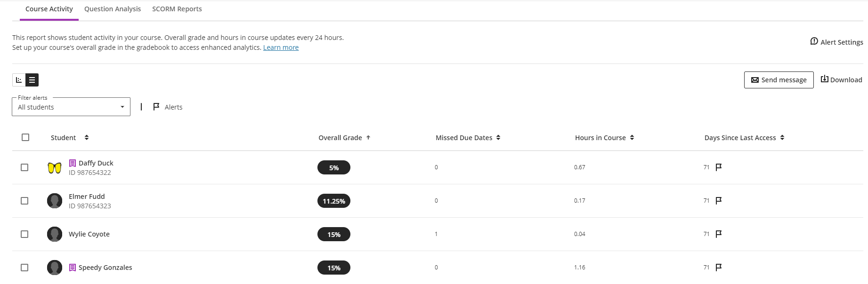
Task: Click Daffy Duck's 5% overall grade pill
Action: (x=333, y=167)
